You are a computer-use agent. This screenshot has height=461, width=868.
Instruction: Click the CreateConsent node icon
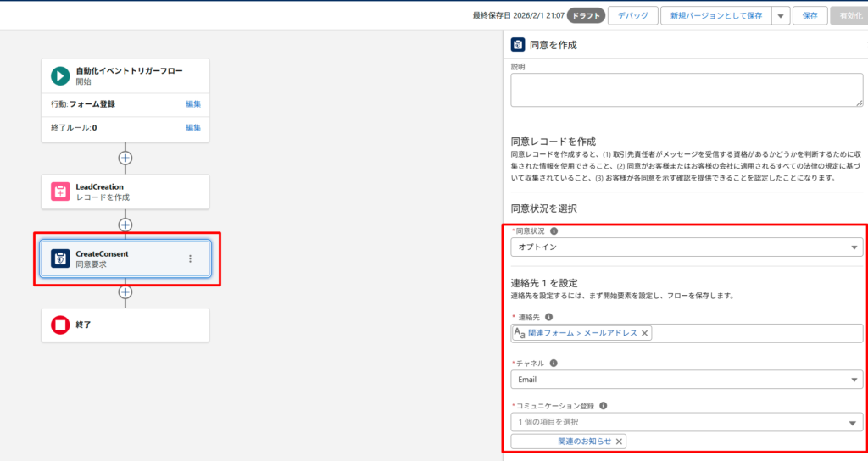(60, 258)
